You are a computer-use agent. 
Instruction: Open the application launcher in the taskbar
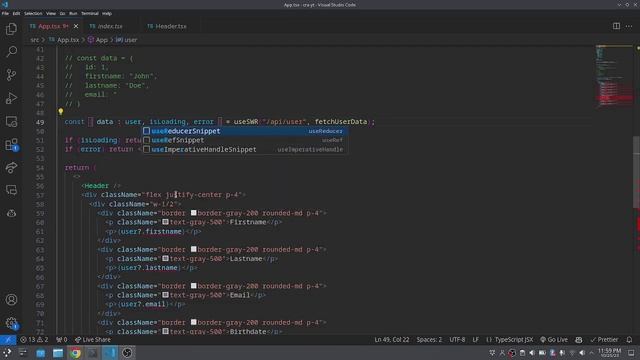7,353
